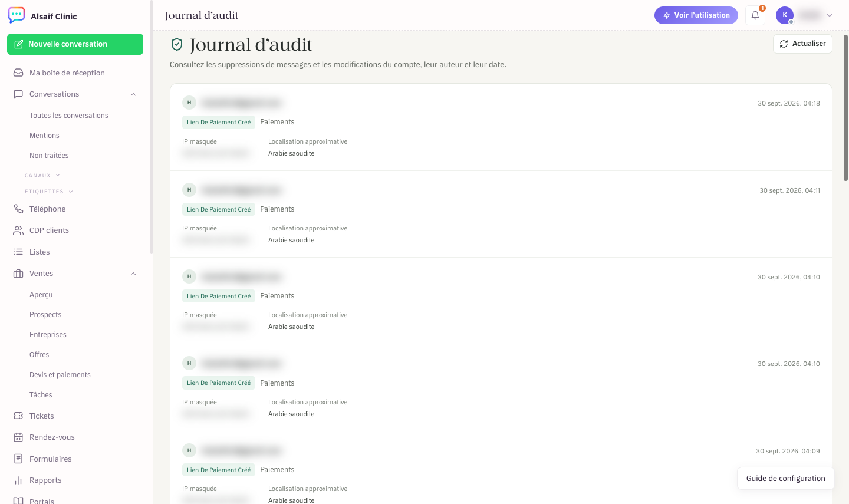Refresh the log with Actualiser

coord(802,44)
